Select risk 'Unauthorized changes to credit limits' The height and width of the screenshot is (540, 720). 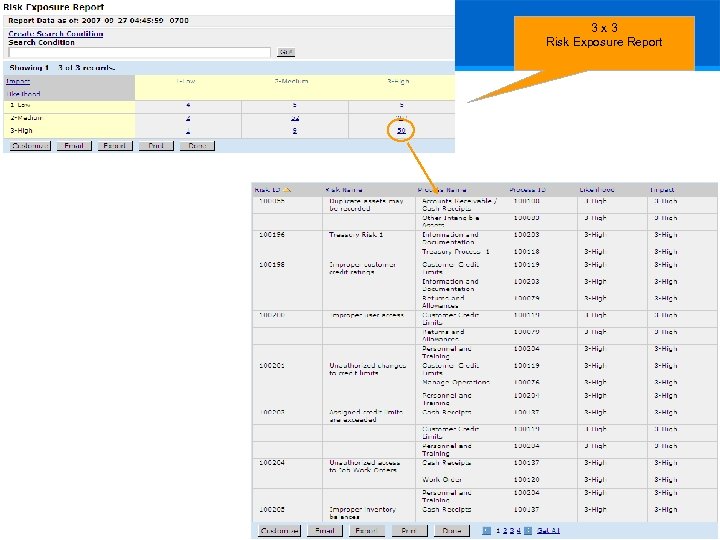[x=367, y=369]
